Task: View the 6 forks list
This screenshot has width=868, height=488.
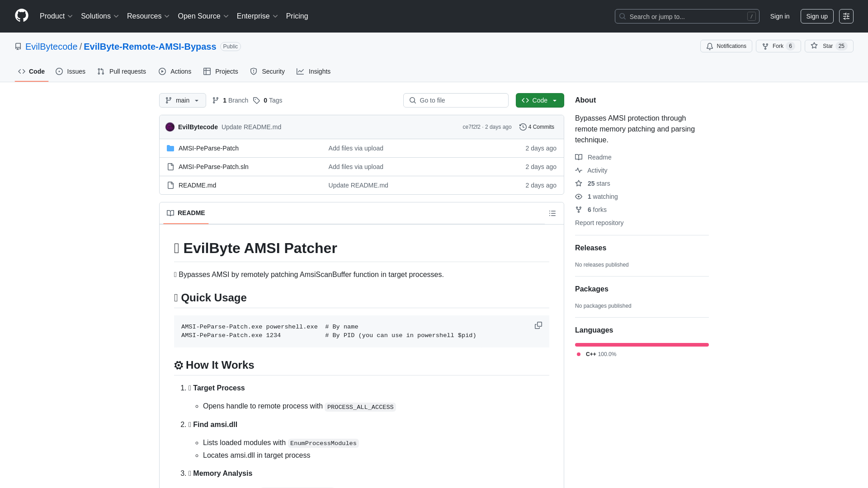Action: click(591, 210)
